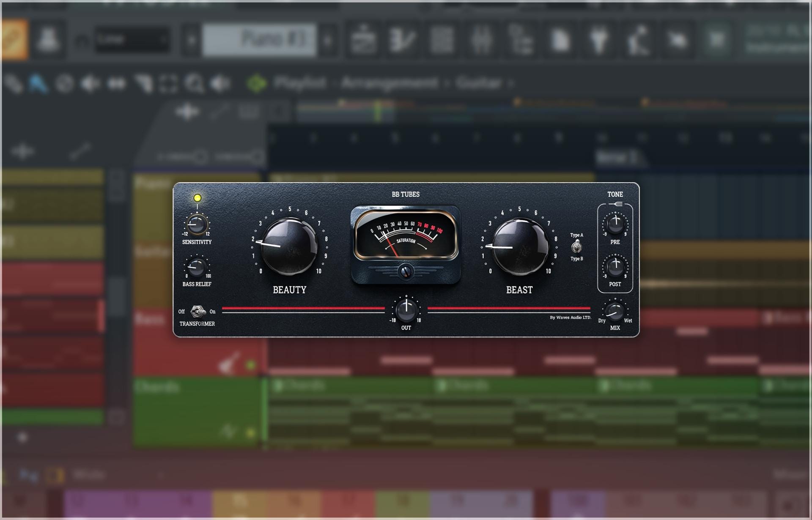Click the Saturation VU meter display

(x=406, y=235)
